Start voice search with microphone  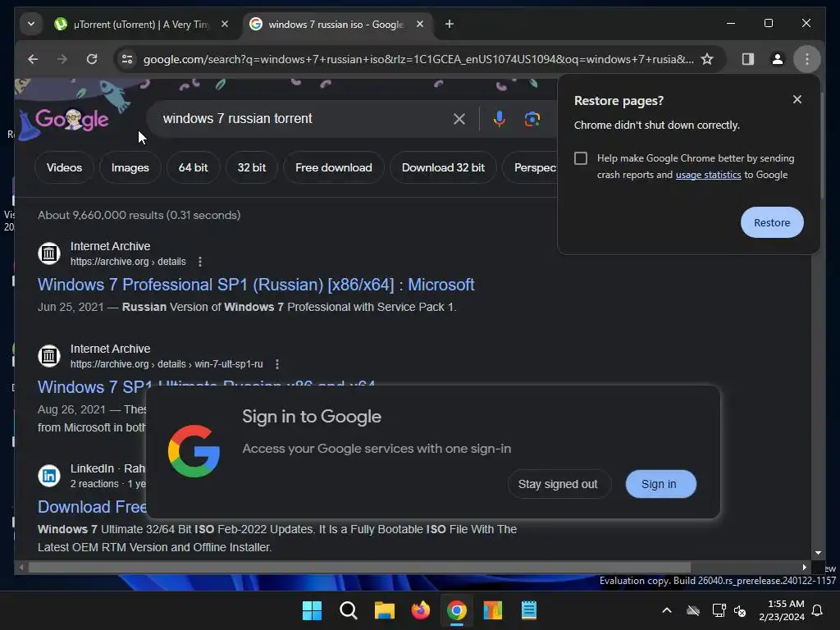tap(500, 119)
